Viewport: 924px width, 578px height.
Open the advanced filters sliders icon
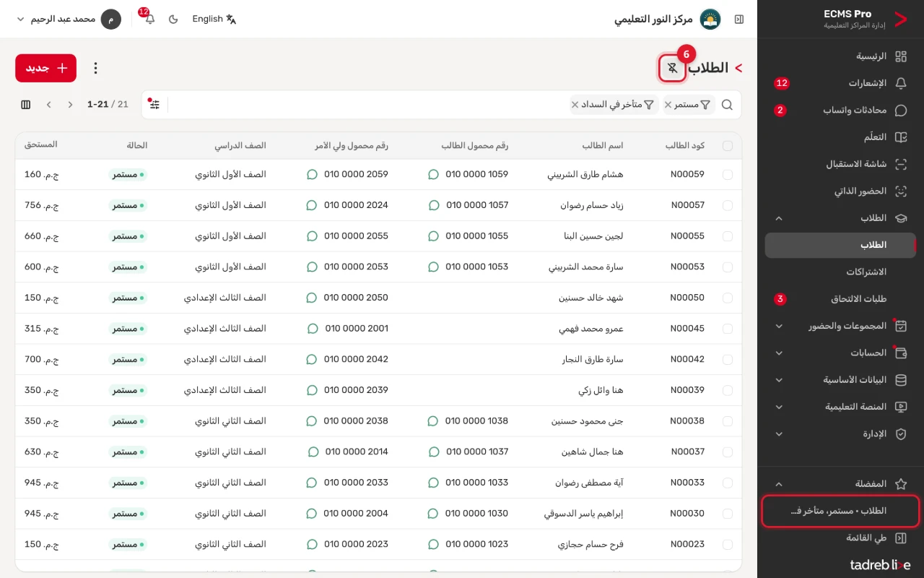[154, 105]
